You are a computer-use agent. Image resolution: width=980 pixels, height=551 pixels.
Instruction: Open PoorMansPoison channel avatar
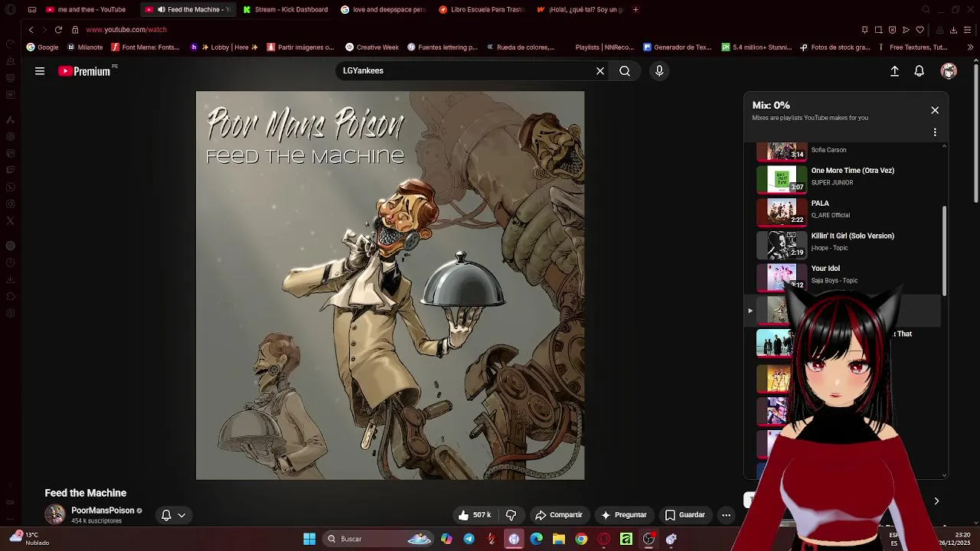tap(55, 515)
